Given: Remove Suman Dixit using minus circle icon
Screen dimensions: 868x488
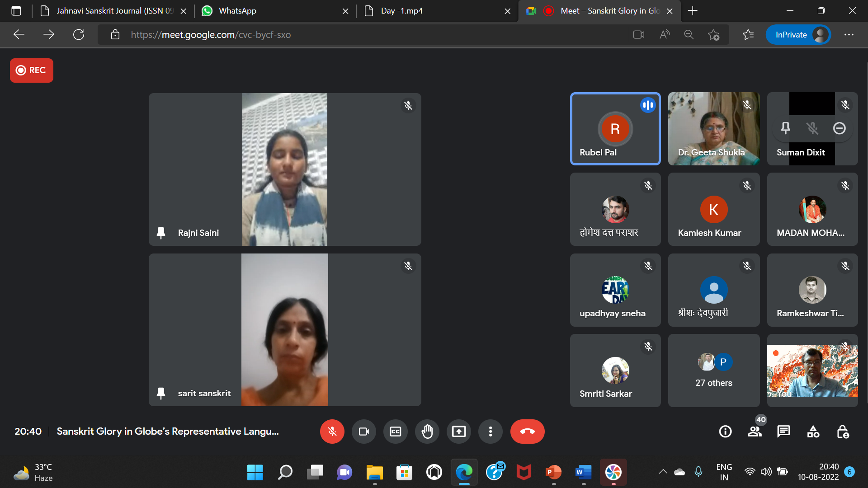Looking at the screenshot, I should (x=839, y=128).
